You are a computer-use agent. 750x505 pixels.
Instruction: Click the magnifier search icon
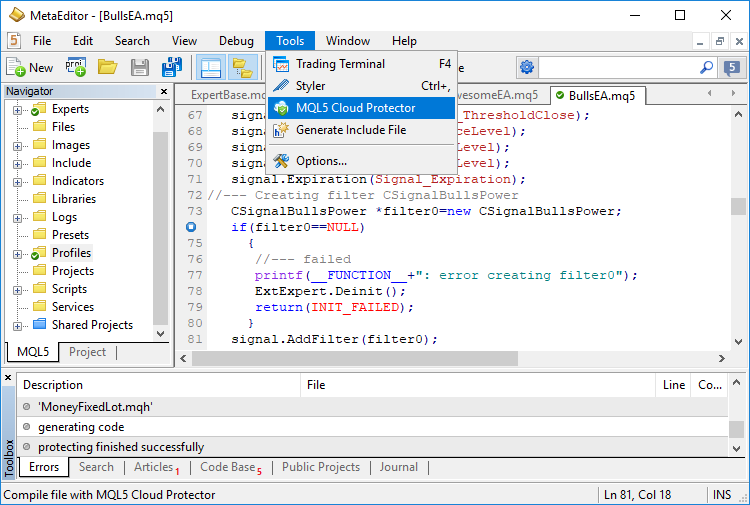(x=706, y=67)
